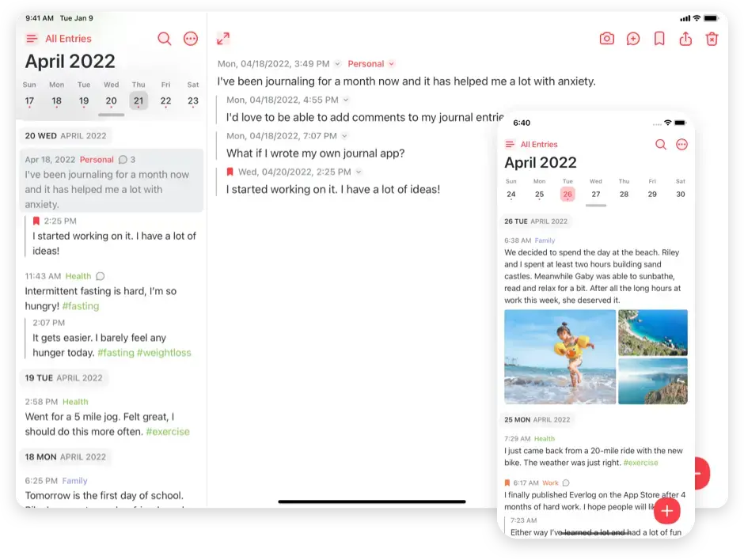Expand the entry to full screen with the arrows icon

[x=223, y=39]
